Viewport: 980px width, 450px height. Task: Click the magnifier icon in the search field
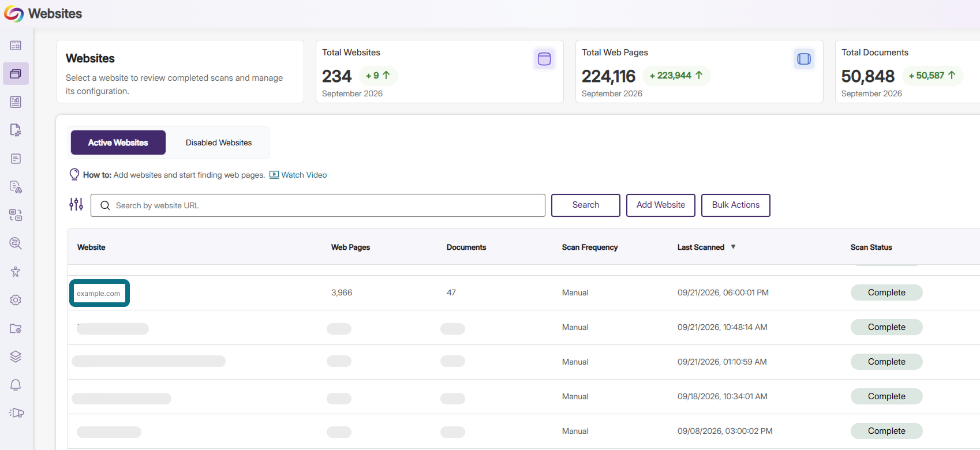[x=105, y=205]
